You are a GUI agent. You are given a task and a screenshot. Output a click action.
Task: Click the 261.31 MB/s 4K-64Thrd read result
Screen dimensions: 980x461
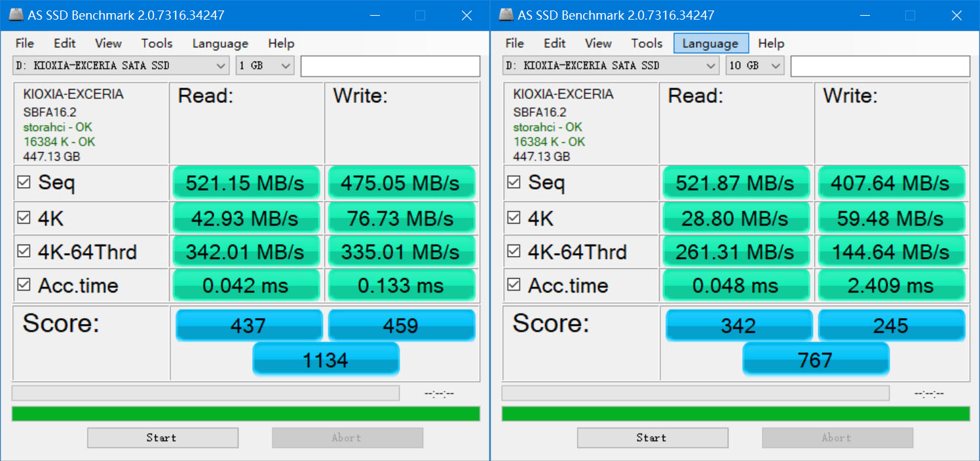[x=736, y=252]
